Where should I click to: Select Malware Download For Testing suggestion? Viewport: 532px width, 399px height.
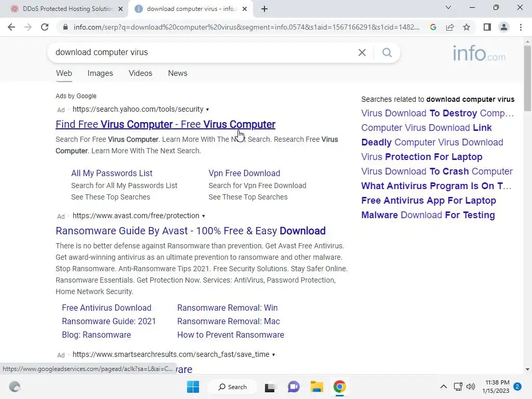[x=428, y=216]
